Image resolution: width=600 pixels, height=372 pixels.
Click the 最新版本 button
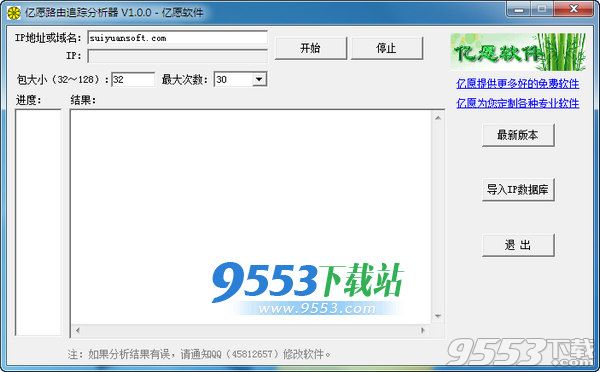518,135
